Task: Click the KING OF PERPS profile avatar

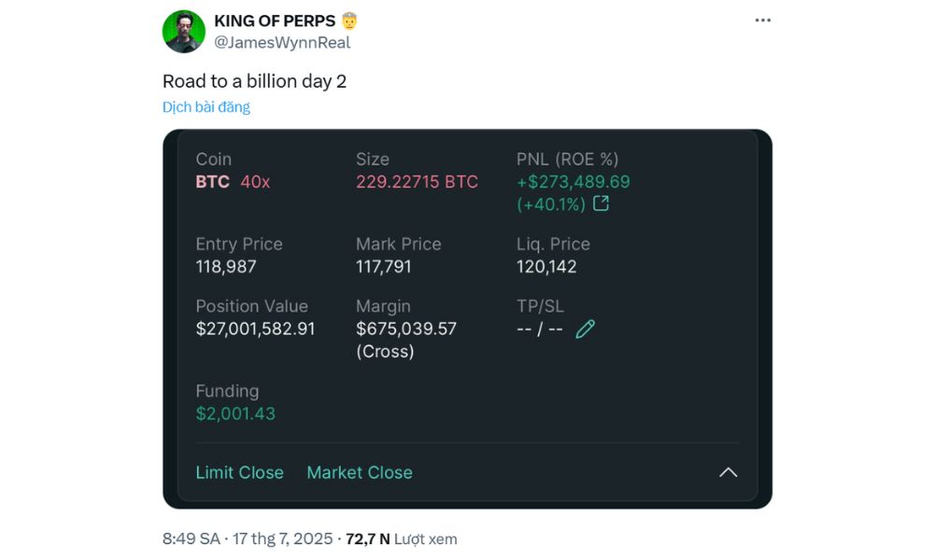Action: [x=183, y=32]
